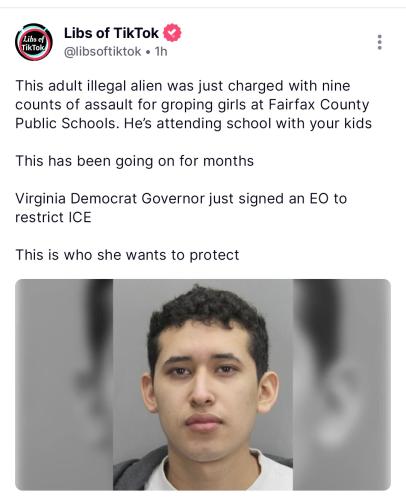Click "This is who she wants to protect"
This screenshot has height=500, width=406.
click(127, 255)
